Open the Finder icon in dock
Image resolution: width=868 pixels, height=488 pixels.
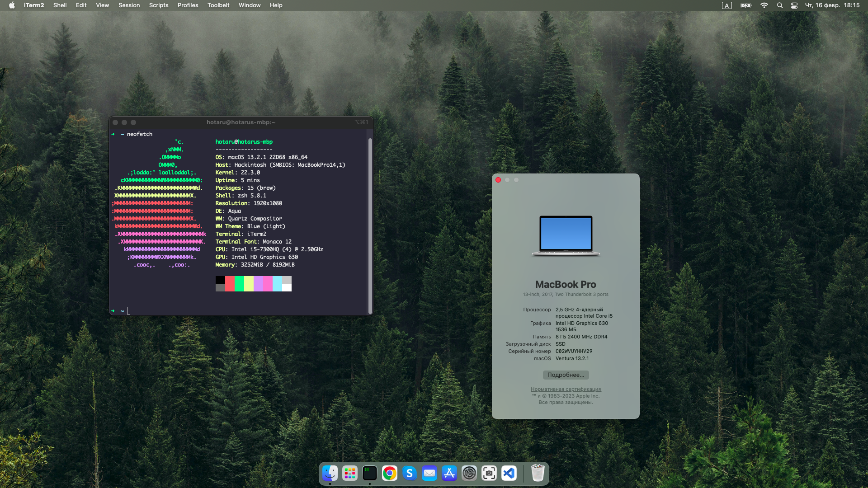330,473
